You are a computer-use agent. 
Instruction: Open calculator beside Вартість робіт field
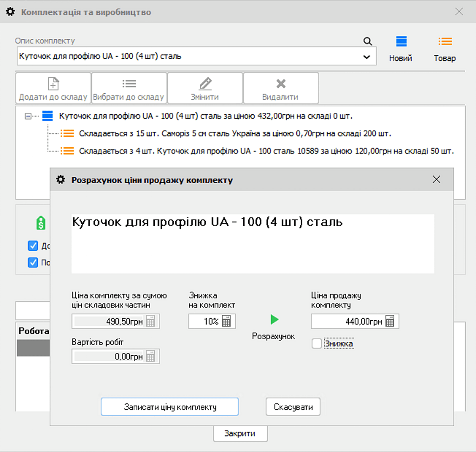coord(150,356)
